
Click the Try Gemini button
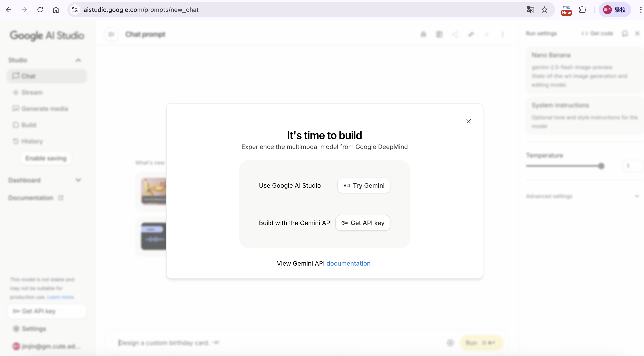[364, 185]
